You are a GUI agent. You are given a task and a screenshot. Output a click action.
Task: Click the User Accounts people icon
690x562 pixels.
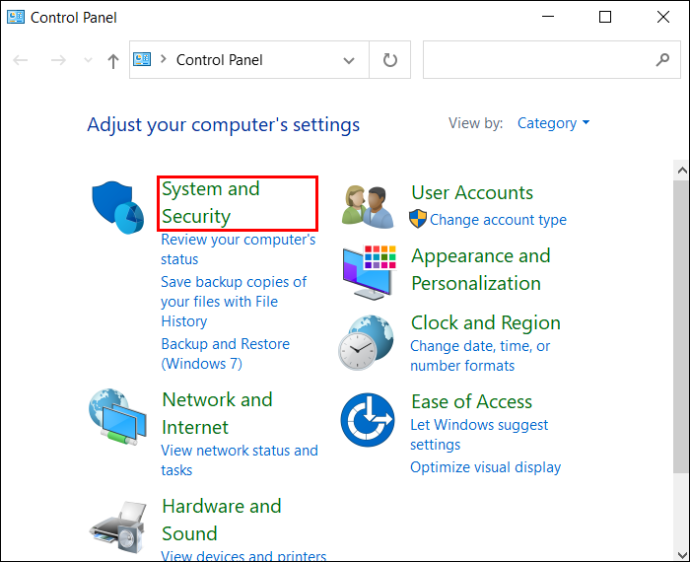pyautogui.click(x=368, y=206)
